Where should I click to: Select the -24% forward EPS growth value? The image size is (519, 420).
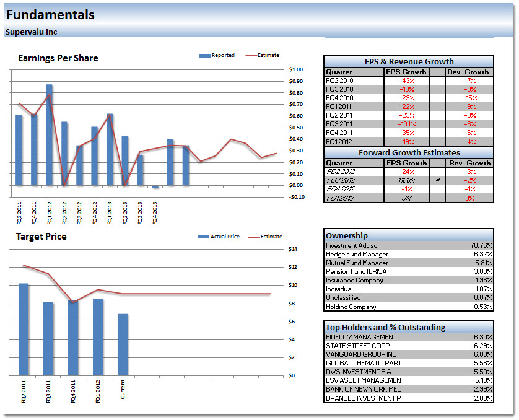point(406,172)
